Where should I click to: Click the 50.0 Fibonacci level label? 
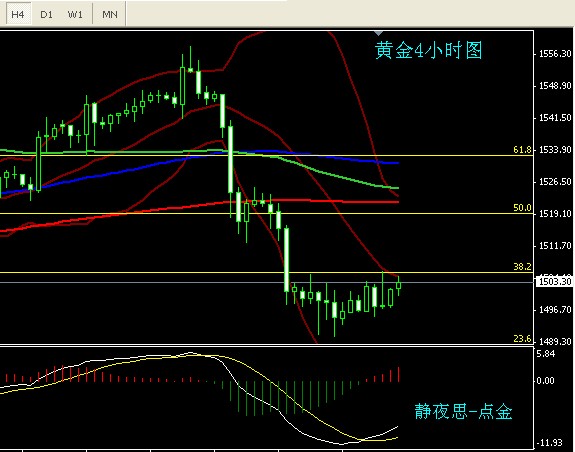522,208
